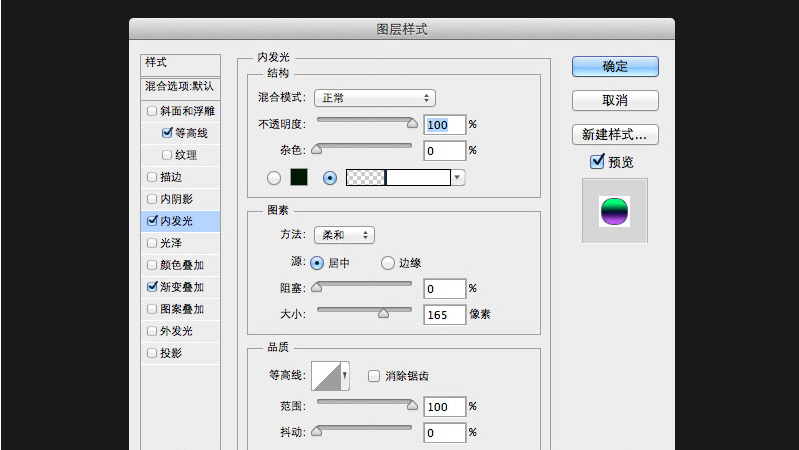The width and height of the screenshot is (799, 450).
Task: Enable the 消除锯齿 checkbox
Action: click(x=374, y=376)
